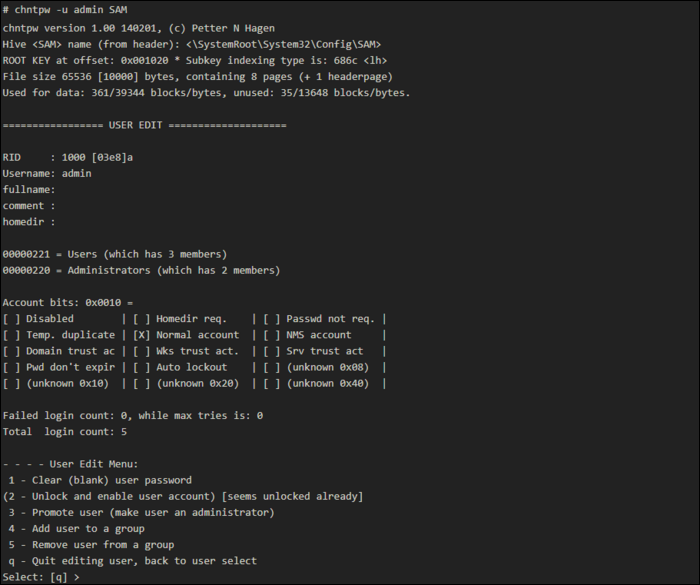
Task: Click the Disabled account bit checkbox
Action: click(x=12, y=319)
